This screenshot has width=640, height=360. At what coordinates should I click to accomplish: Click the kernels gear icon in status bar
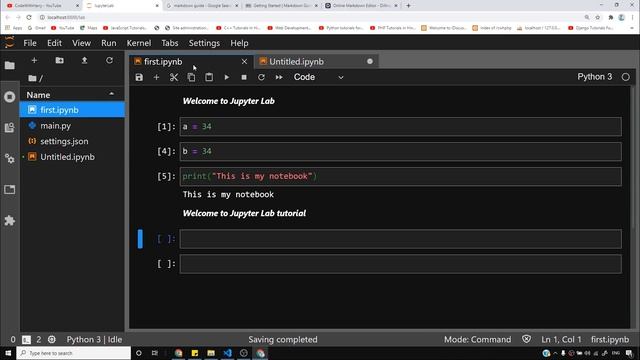pyautogui.click(x=51, y=339)
